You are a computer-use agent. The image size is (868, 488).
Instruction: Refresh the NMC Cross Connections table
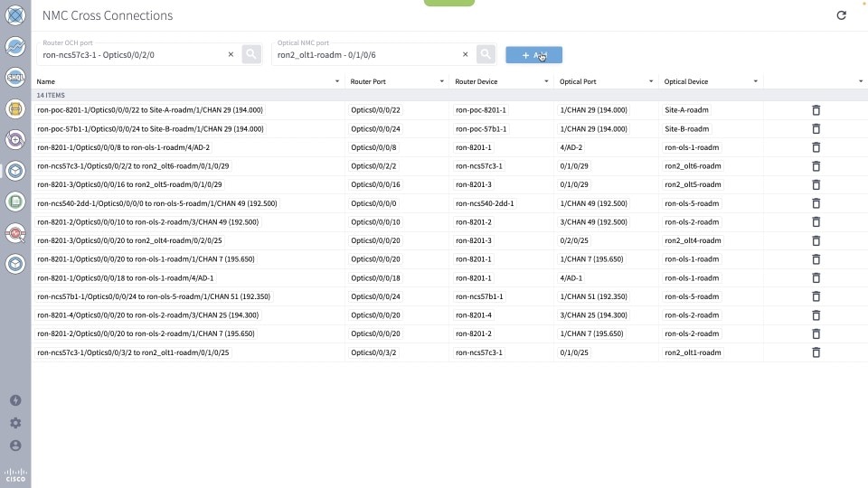tap(841, 15)
